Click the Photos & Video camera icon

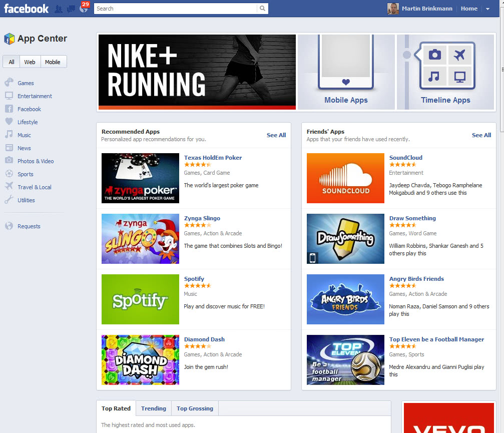(x=9, y=160)
